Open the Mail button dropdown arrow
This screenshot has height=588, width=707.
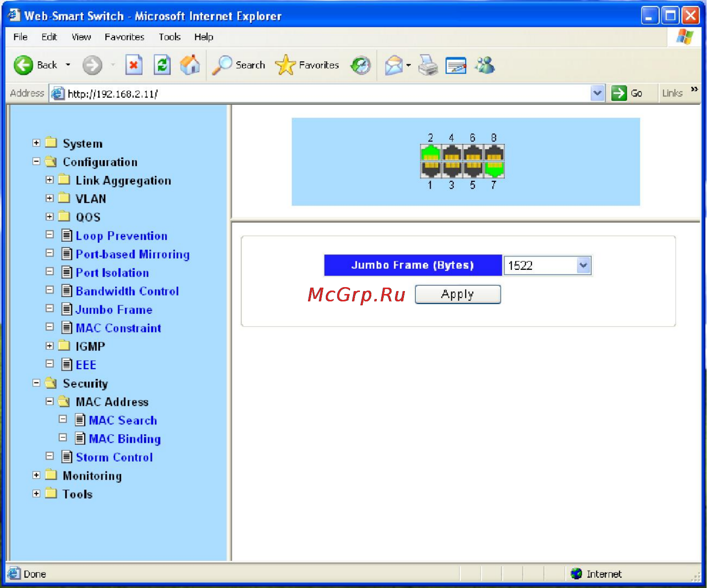pyautogui.click(x=408, y=65)
